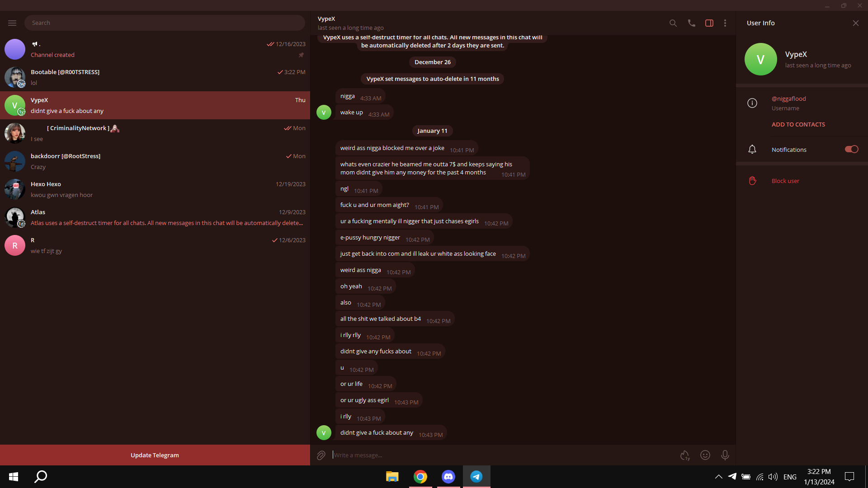Start a voice call with VypeX
Screen dimensions: 868x488
(x=691, y=23)
